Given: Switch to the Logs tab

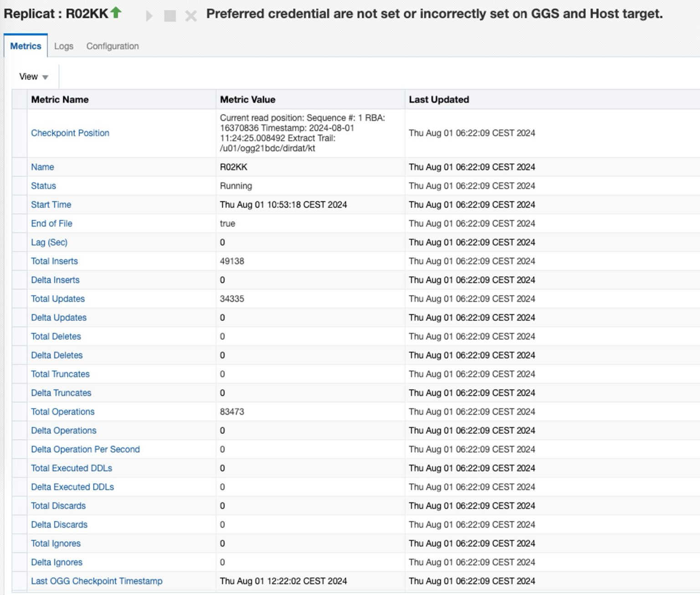Looking at the screenshot, I should (x=63, y=46).
